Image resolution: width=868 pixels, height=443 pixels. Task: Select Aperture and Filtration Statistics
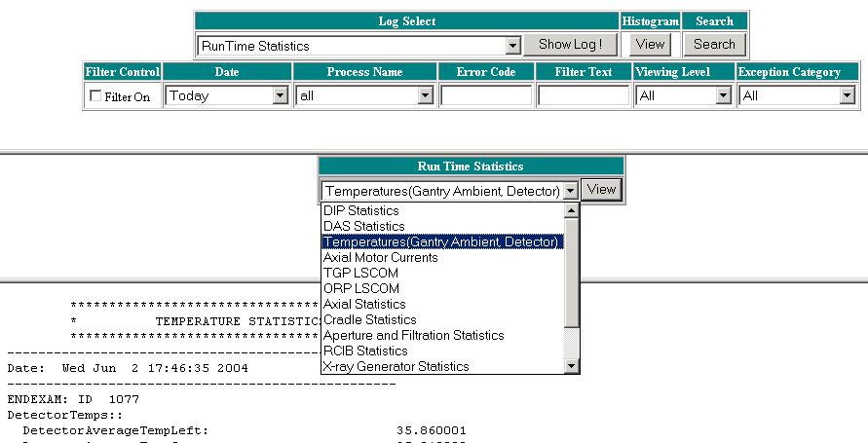(x=413, y=335)
